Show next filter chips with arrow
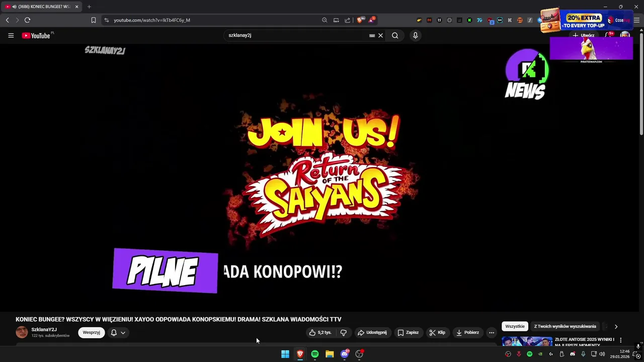 click(x=616, y=326)
